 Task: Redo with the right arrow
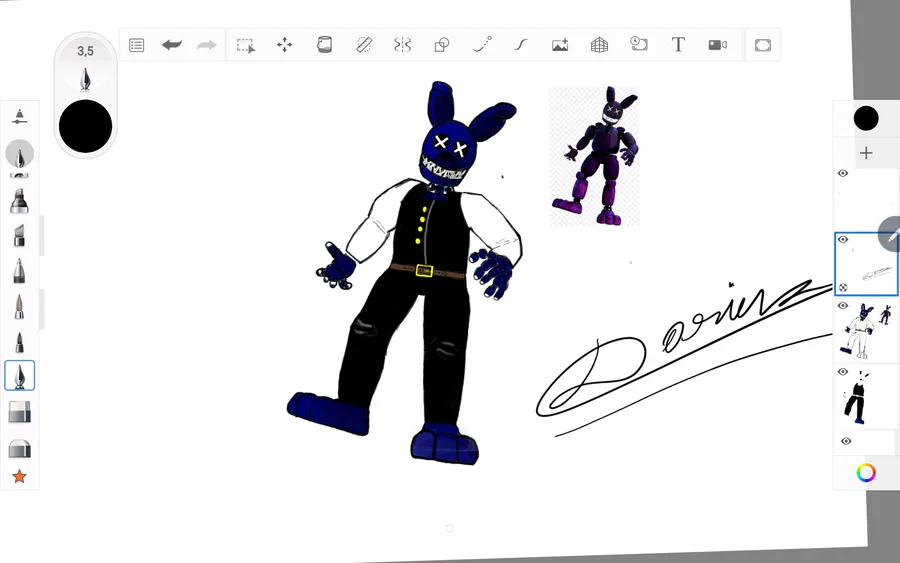[x=207, y=45]
